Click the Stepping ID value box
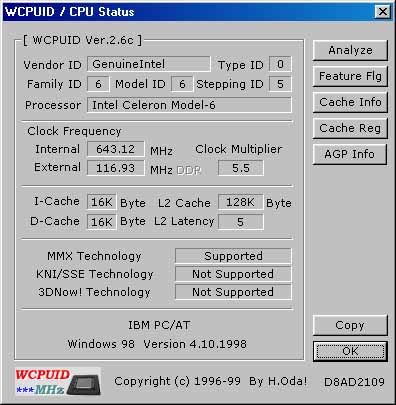Screen dimensions: 396x405 (x=280, y=84)
